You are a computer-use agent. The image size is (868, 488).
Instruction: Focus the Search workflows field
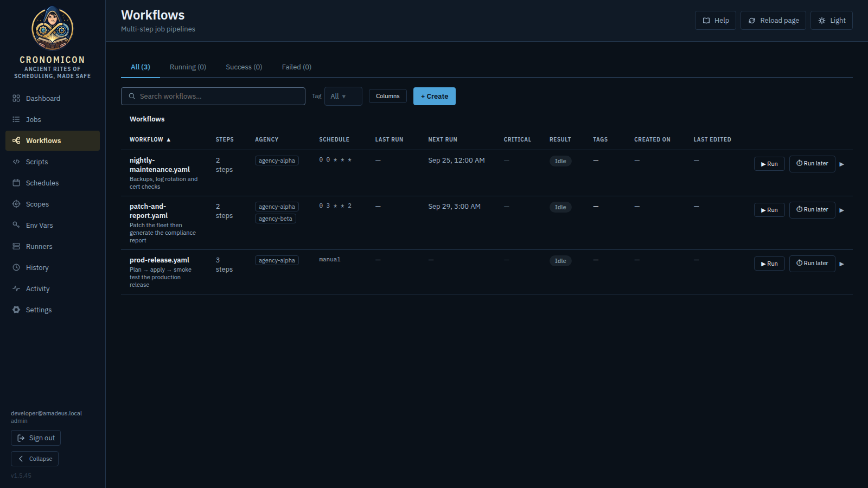pyautogui.click(x=213, y=96)
